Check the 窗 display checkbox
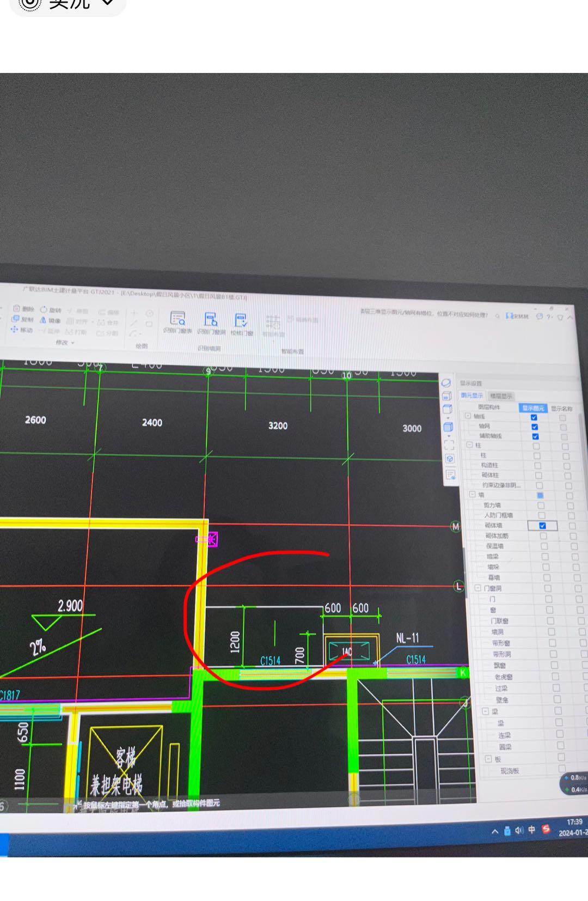 pyautogui.click(x=549, y=610)
